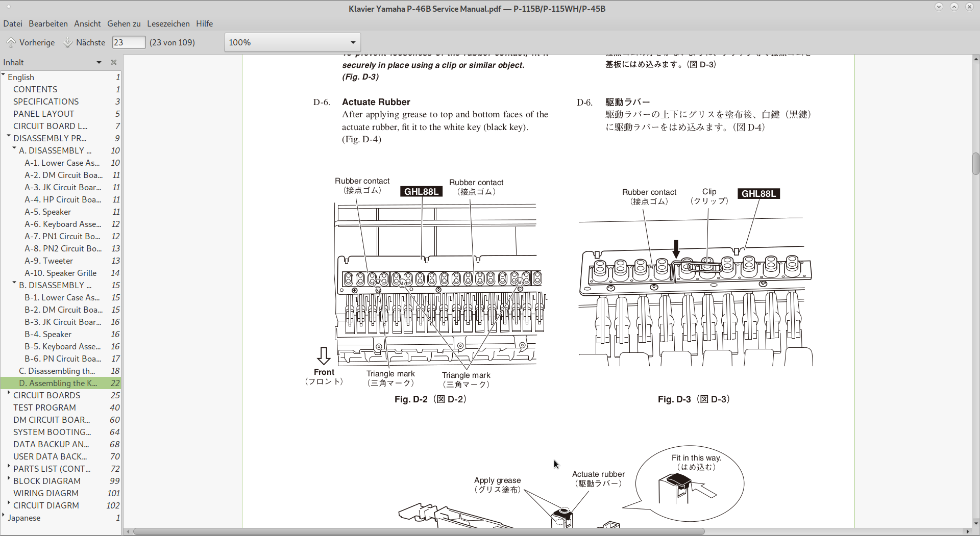Open the Hilfe menu
The image size is (980, 536).
pyautogui.click(x=204, y=23)
